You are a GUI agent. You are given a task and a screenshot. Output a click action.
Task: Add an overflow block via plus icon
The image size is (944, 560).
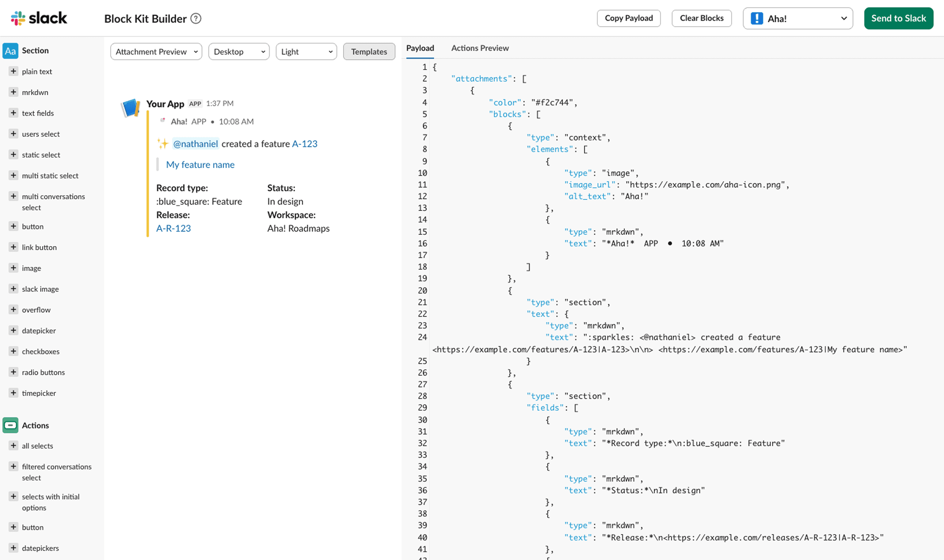pyautogui.click(x=13, y=309)
